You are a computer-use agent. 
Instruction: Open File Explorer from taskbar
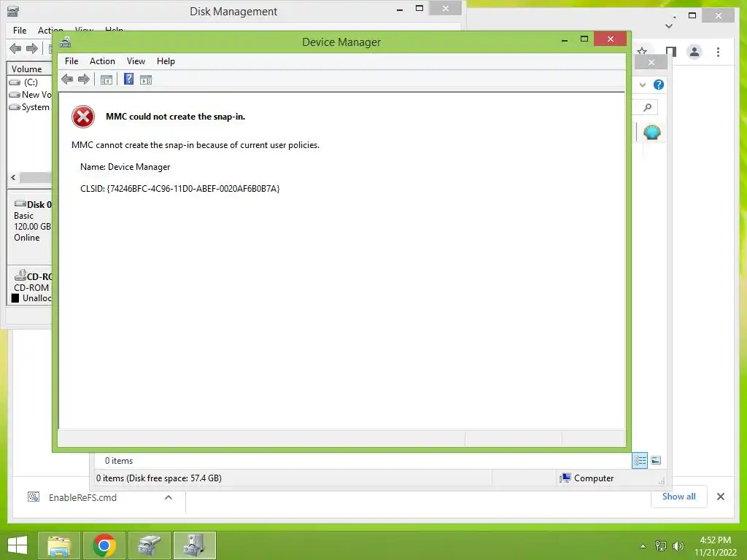(59, 545)
